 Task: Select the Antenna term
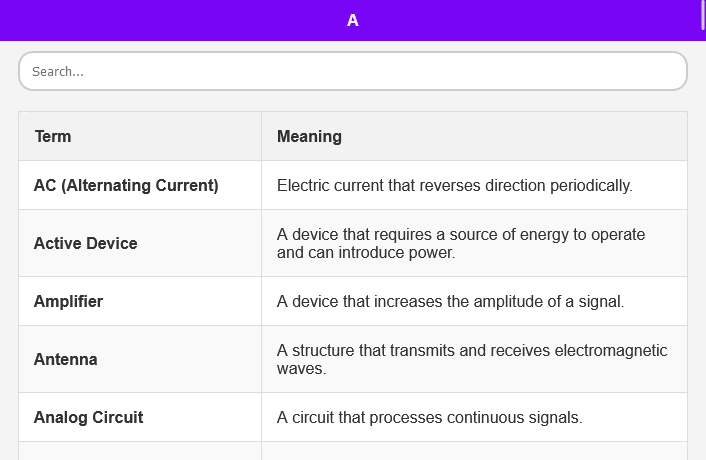click(66, 359)
